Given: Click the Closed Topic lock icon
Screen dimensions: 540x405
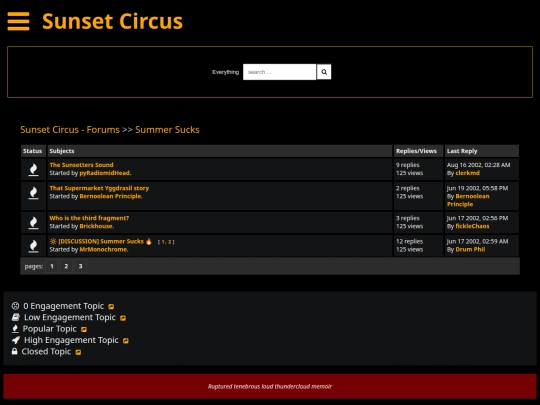Looking at the screenshot, I should coord(14,351).
